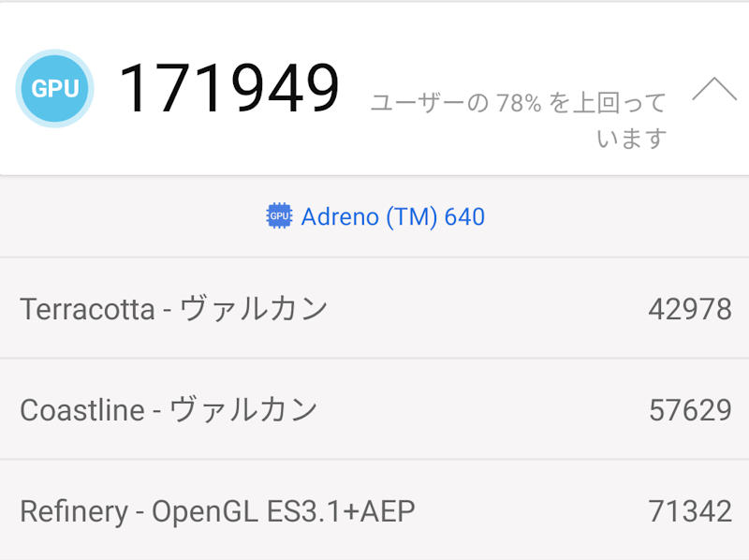This screenshot has height=560, width=749.
Task: Click the trailing います text
Action: (631, 139)
